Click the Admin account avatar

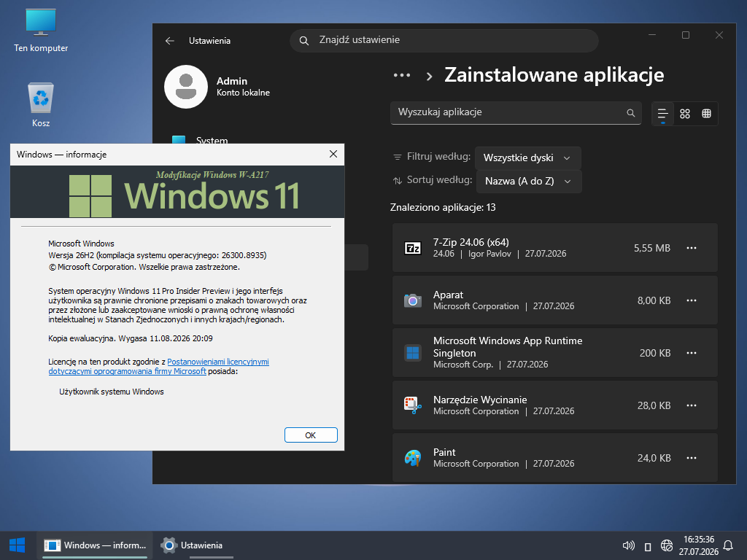[186, 87]
